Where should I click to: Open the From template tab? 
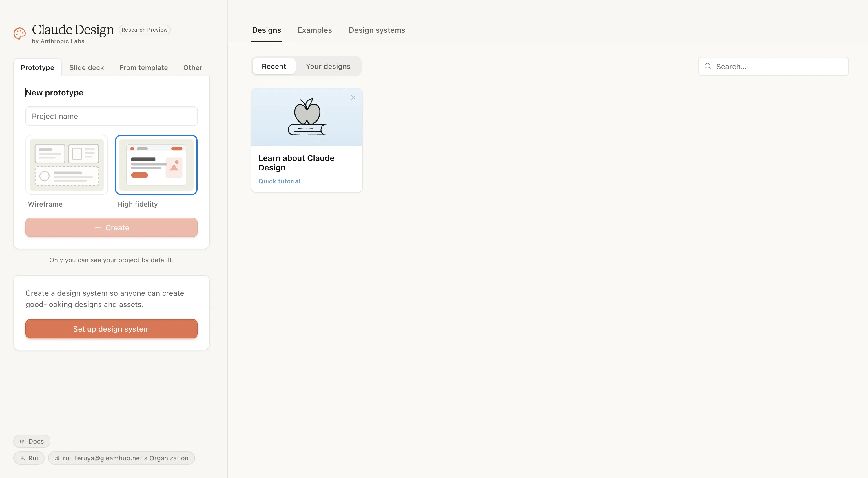[x=143, y=67]
